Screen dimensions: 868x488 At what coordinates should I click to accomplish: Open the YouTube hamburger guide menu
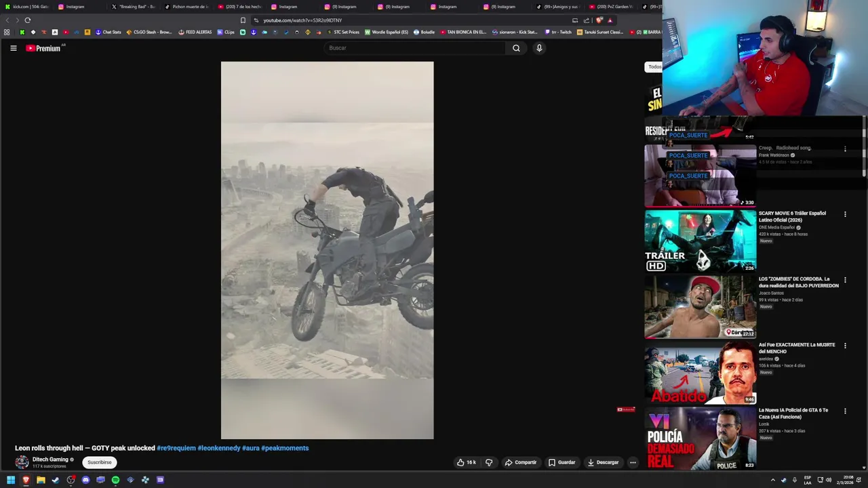[13, 48]
